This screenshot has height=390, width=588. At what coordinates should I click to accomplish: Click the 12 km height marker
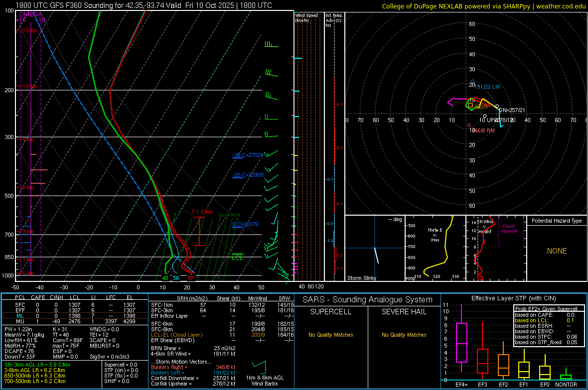[29, 86]
